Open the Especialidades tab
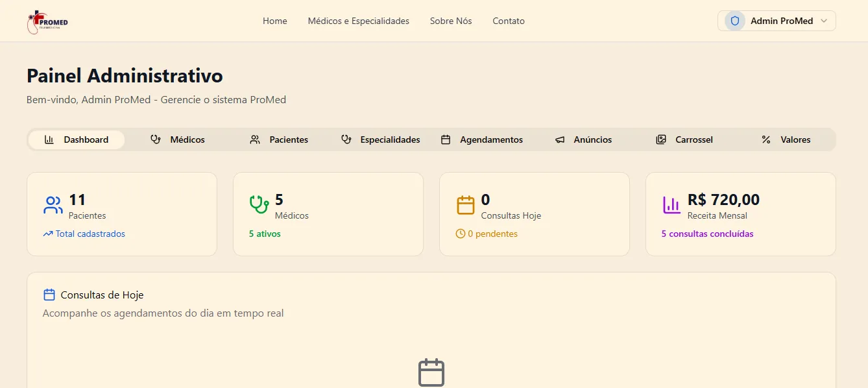The image size is (868, 388). tap(380, 139)
